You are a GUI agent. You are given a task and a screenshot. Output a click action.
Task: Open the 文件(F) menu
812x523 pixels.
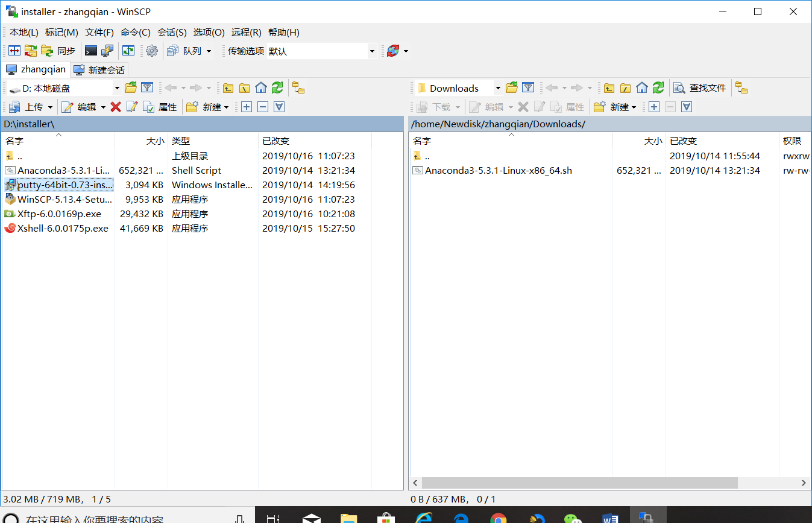99,33
